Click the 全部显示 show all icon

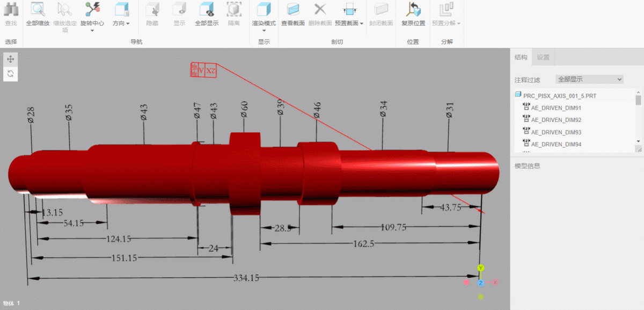[x=207, y=9]
